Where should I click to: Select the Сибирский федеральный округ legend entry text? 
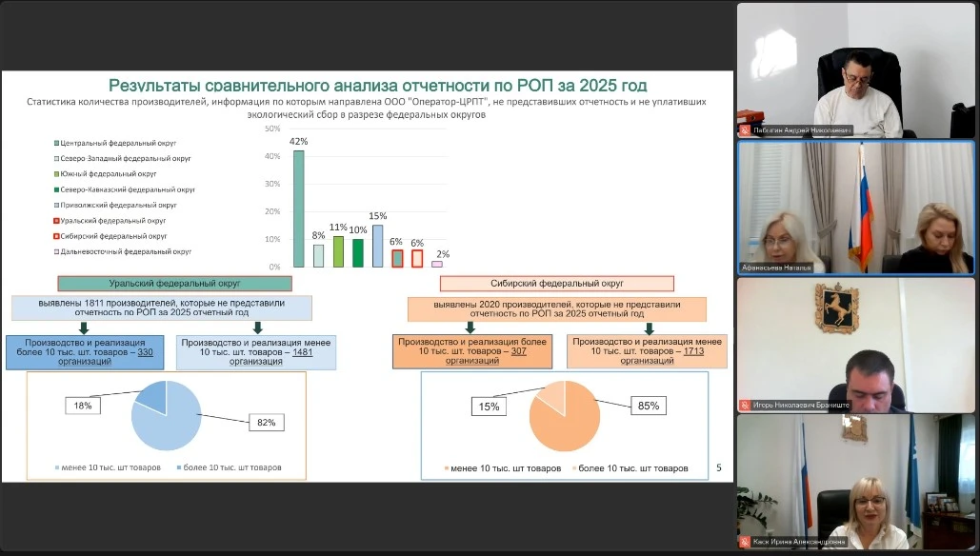[113, 236]
